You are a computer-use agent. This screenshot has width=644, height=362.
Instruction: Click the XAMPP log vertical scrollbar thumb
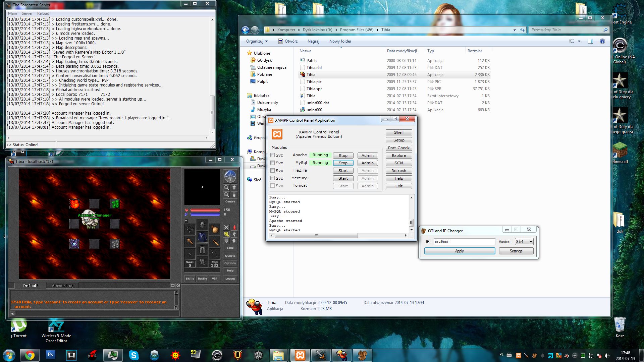[x=411, y=223]
